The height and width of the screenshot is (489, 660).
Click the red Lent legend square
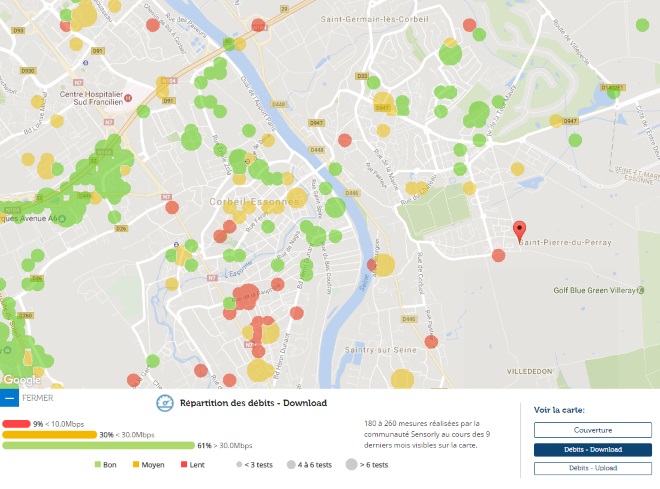coord(184,465)
